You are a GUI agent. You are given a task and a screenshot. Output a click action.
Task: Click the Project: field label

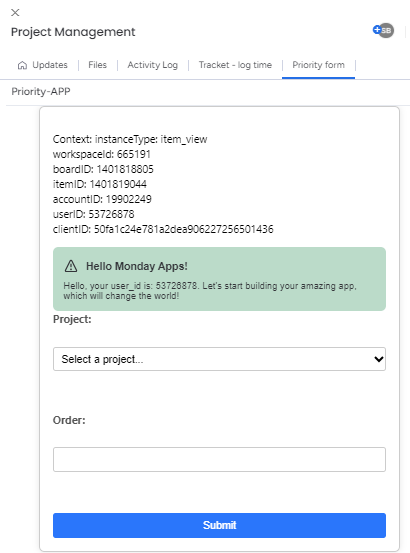tap(72, 319)
